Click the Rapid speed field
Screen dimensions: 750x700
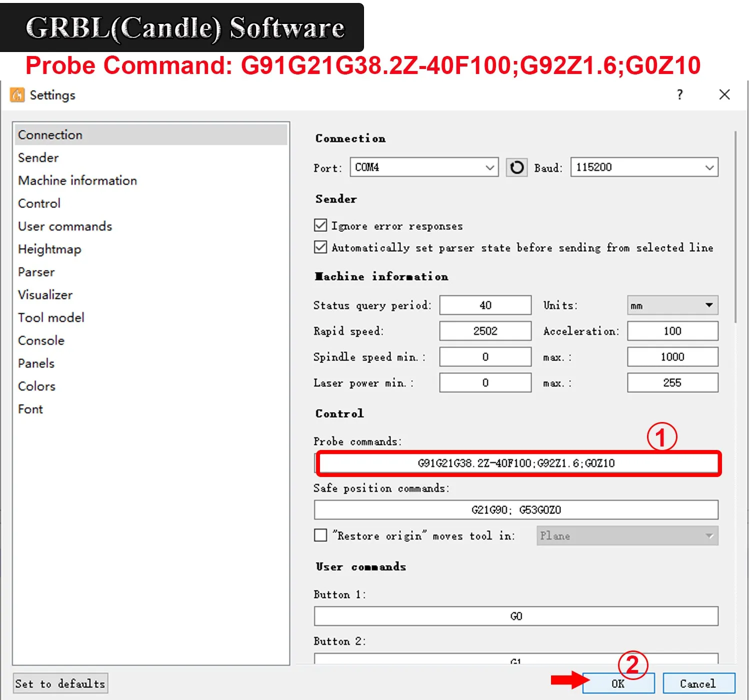point(485,331)
